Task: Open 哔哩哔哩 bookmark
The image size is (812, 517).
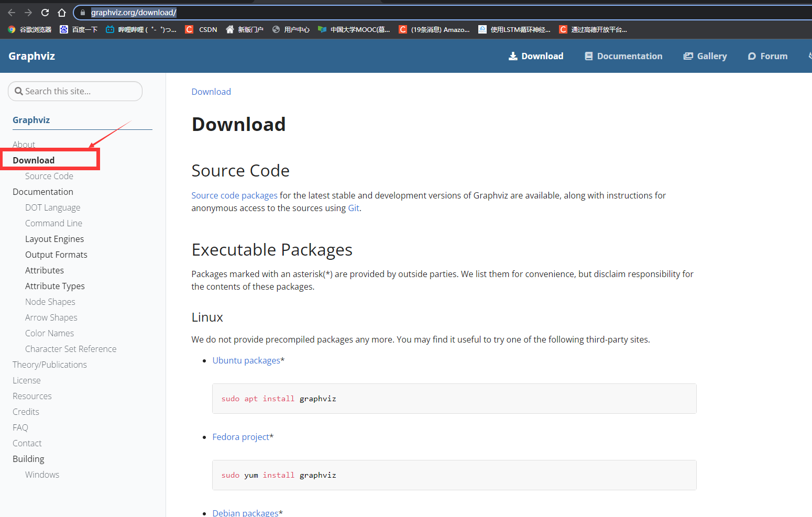Action: coord(141,29)
